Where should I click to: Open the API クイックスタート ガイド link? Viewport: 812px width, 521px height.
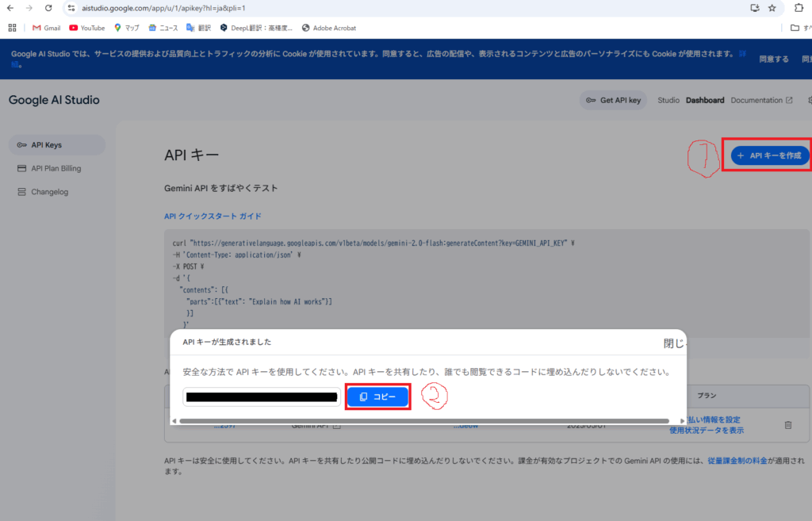coord(213,216)
